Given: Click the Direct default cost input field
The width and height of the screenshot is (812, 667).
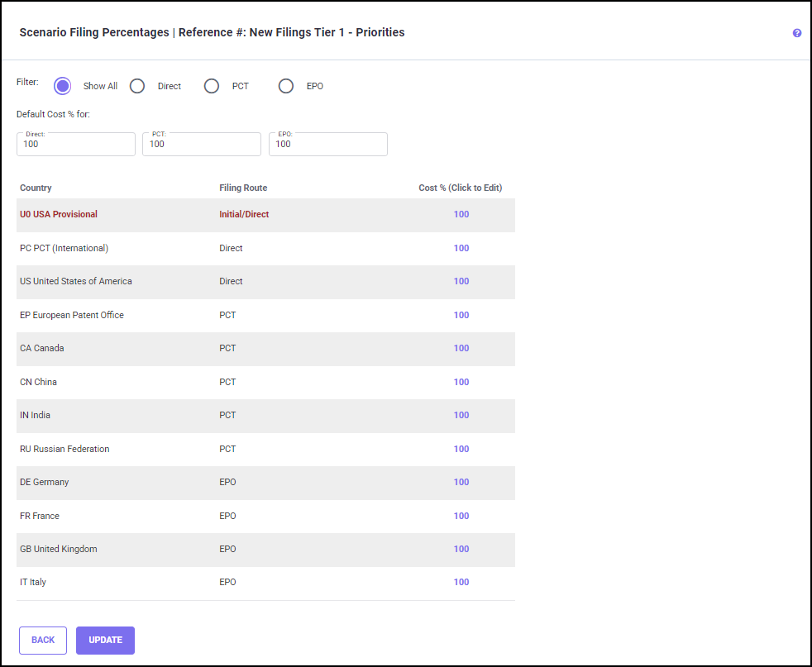Looking at the screenshot, I should click(x=76, y=145).
